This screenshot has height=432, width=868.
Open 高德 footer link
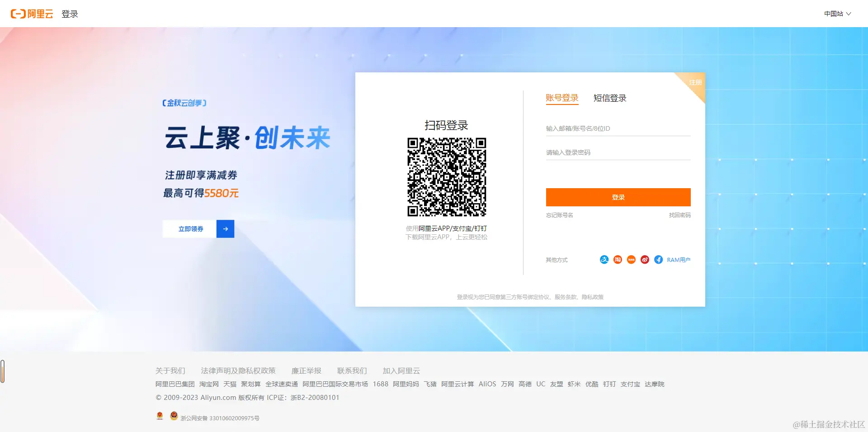coord(525,384)
